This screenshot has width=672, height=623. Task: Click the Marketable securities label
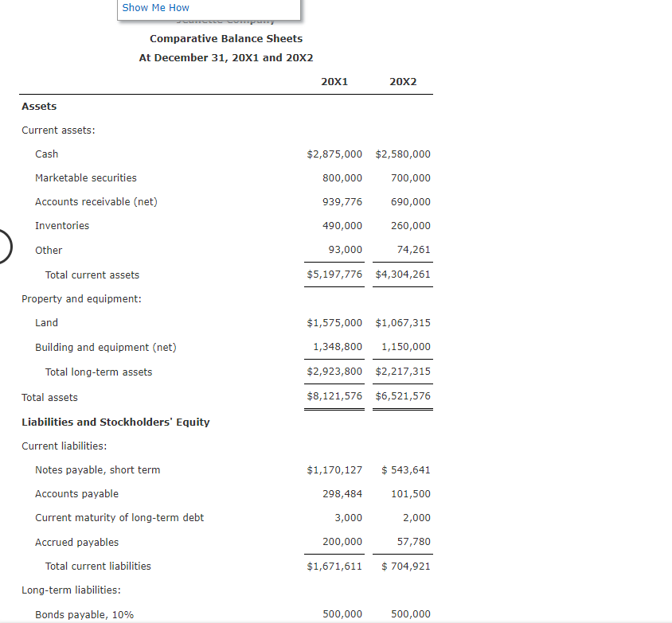[86, 178]
